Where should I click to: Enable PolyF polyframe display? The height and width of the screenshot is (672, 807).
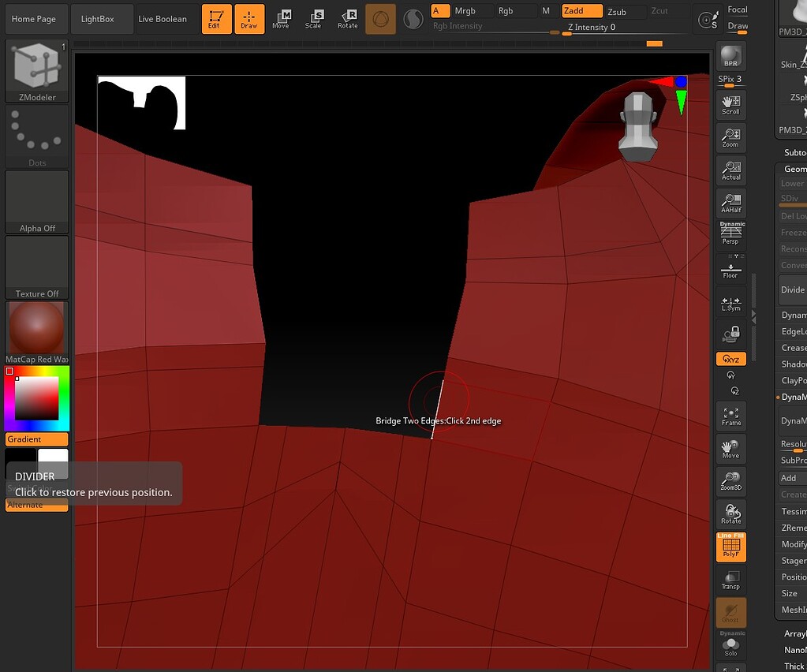click(x=730, y=546)
